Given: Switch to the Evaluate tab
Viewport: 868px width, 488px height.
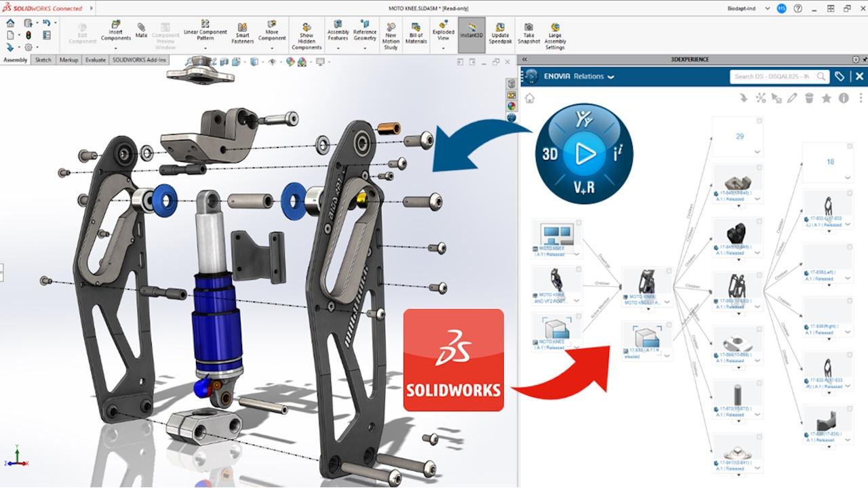Looking at the screenshot, I should pyautogui.click(x=95, y=60).
